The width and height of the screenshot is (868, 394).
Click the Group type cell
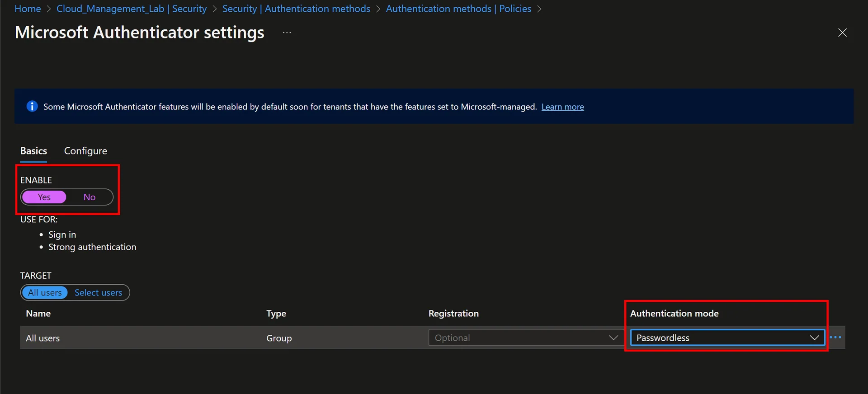click(279, 338)
